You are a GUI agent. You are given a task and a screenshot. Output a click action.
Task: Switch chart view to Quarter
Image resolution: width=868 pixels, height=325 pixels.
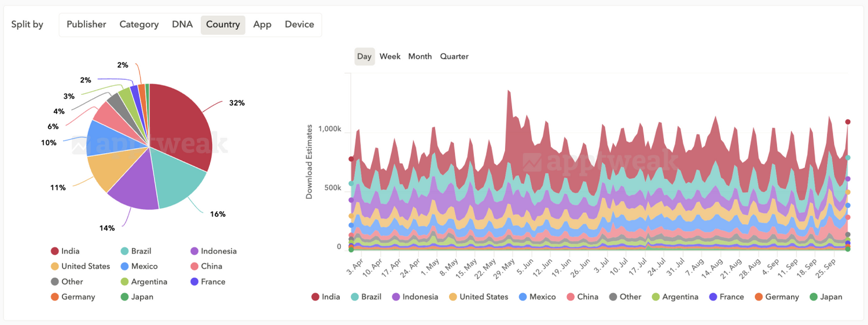(x=454, y=56)
